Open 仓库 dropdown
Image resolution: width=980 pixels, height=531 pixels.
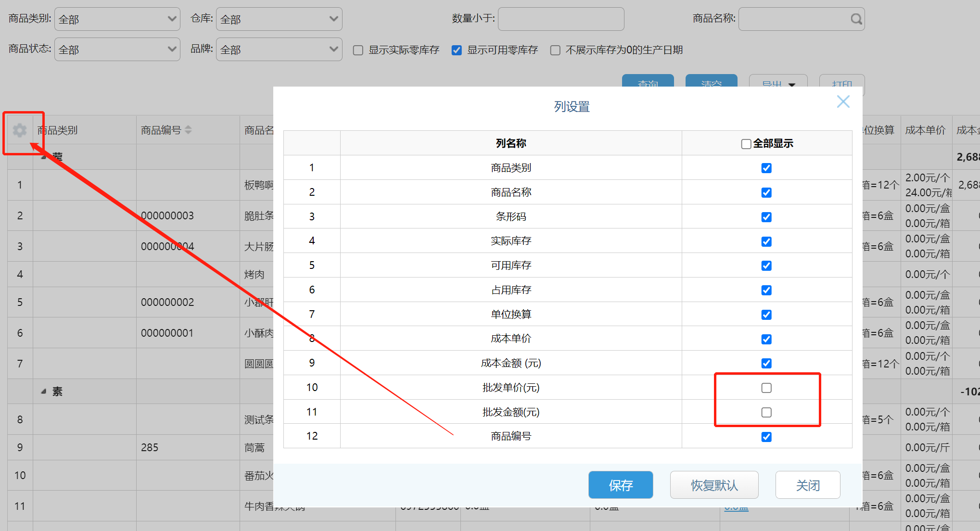point(279,19)
